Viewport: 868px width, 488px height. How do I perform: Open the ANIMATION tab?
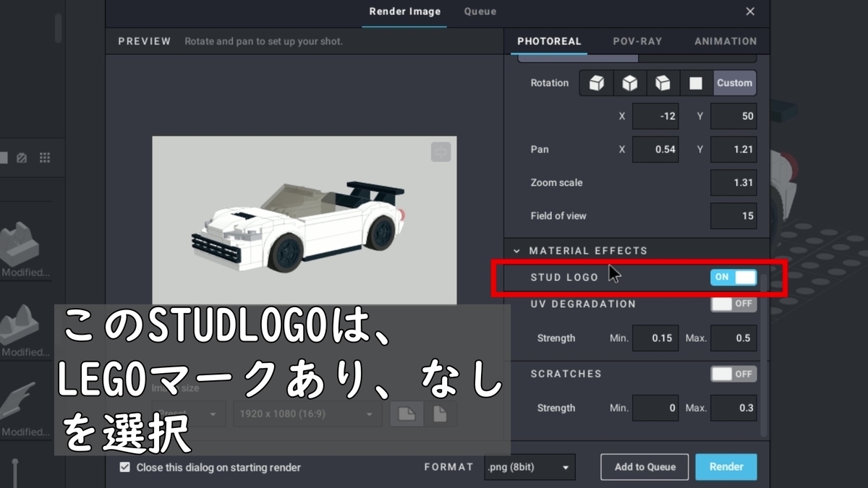726,41
